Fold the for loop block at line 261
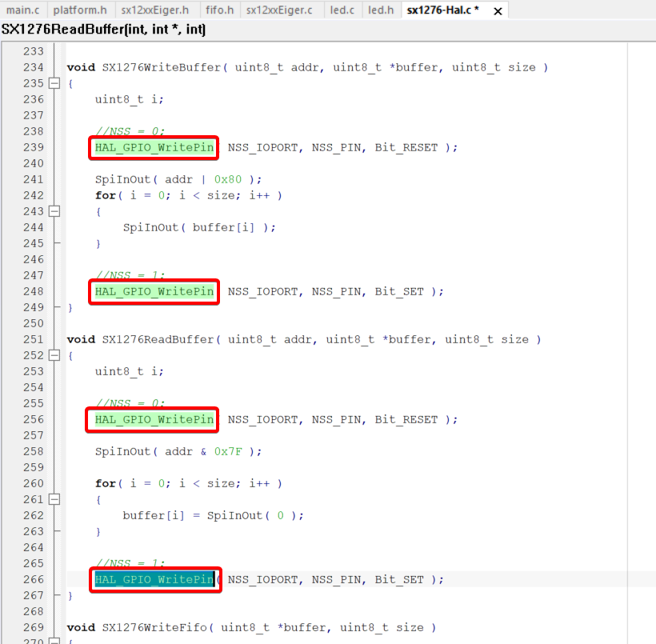The image size is (656, 644). (x=54, y=499)
